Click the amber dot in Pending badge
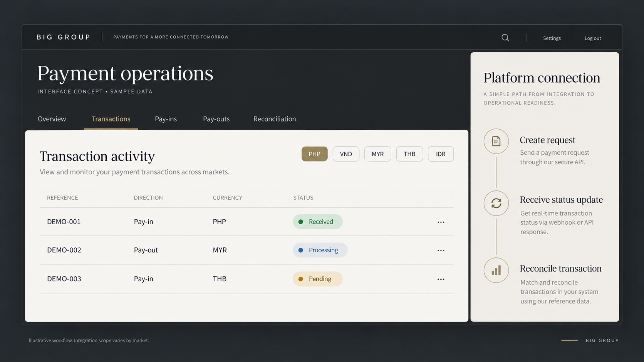 click(301, 279)
